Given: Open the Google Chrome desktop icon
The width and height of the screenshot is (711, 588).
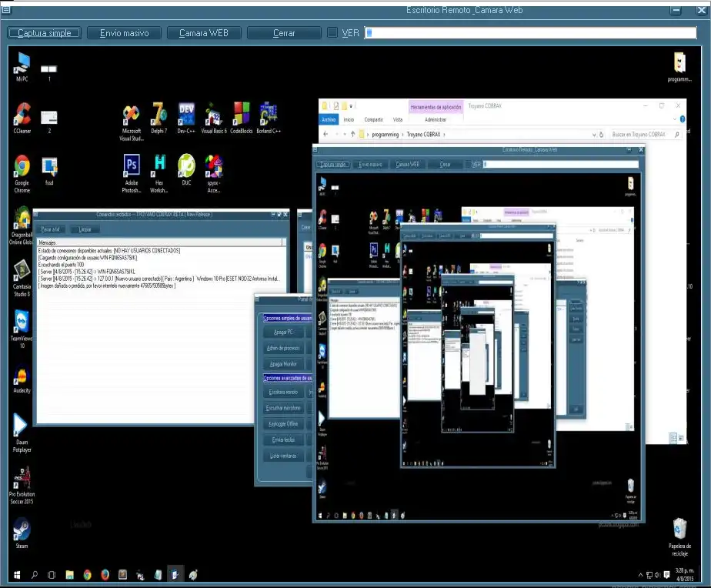Looking at the screenshot, I should [22, 174].
